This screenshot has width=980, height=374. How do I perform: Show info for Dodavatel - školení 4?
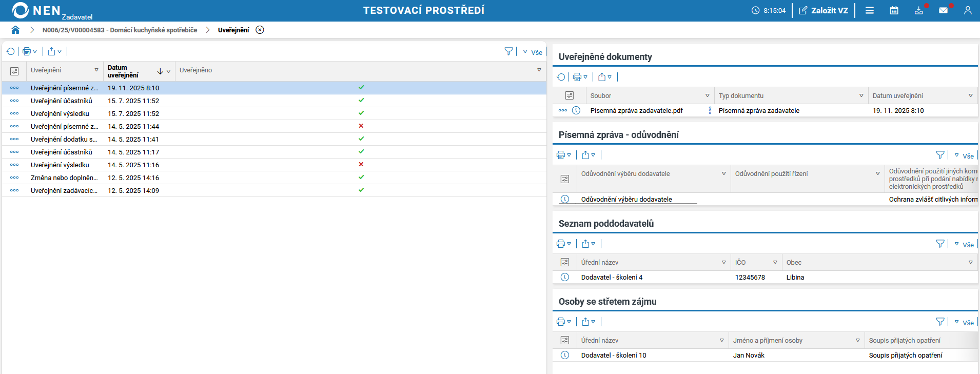(565, 277)
